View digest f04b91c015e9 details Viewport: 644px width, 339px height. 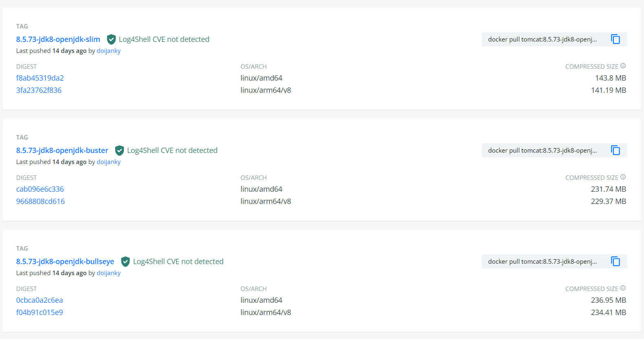point(39,312)
